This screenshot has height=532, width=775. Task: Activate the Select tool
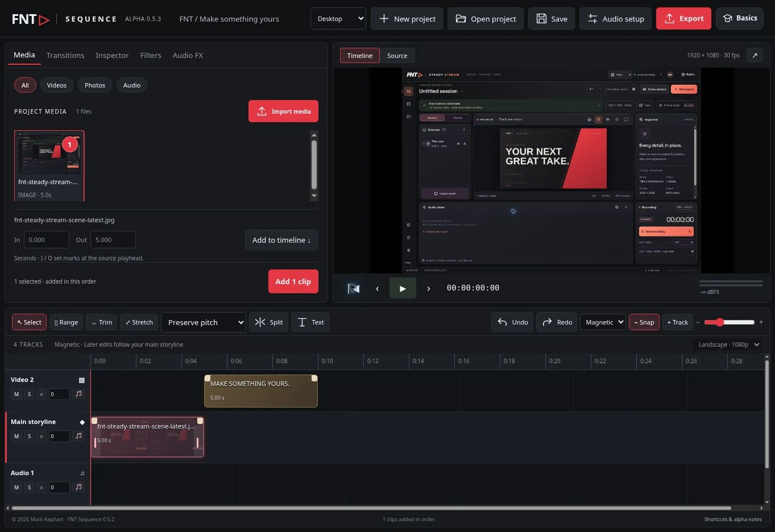click(x=30, y=322)
